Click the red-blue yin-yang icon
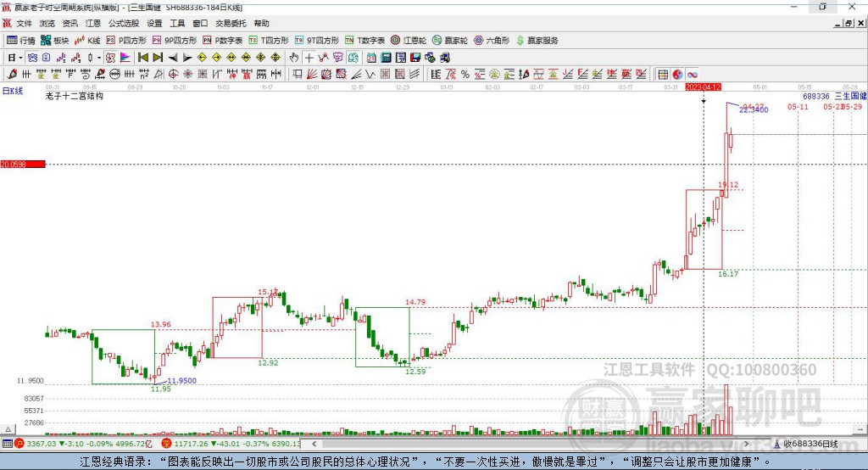The image size is (868, 470). (x=677, y=75)
